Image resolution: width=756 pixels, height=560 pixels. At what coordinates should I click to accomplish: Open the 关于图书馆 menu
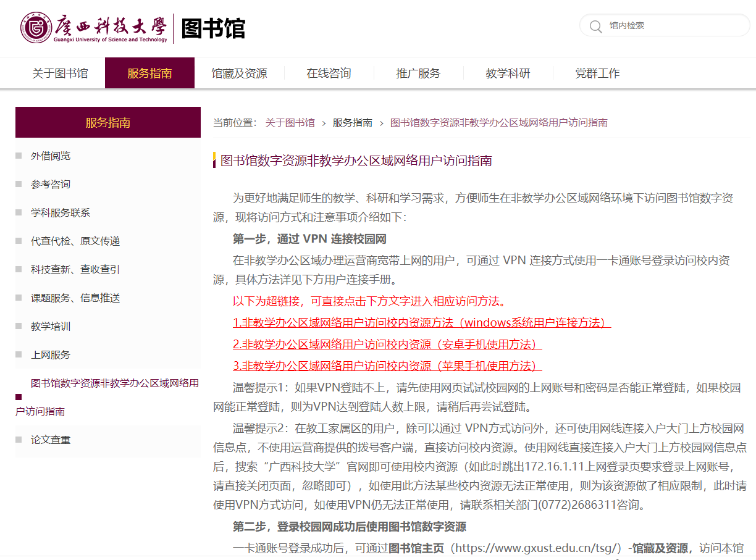tap(60, 73)
